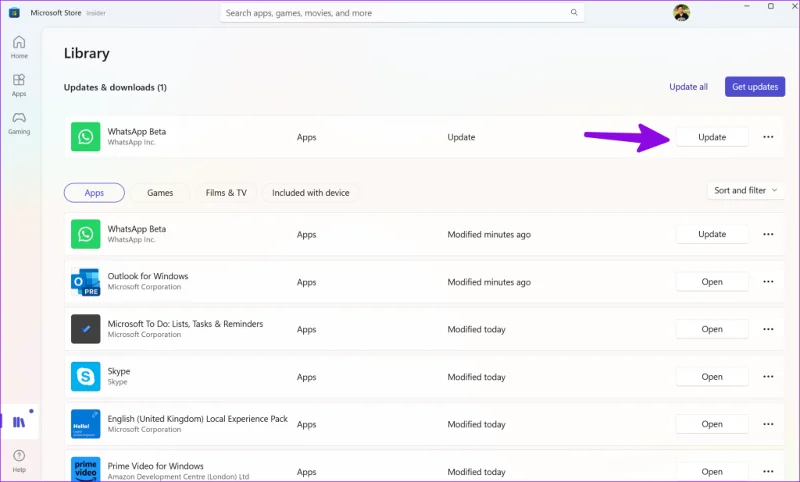Open Skype from the library
The height and width of the screenshot is (482, 800).
712,376
